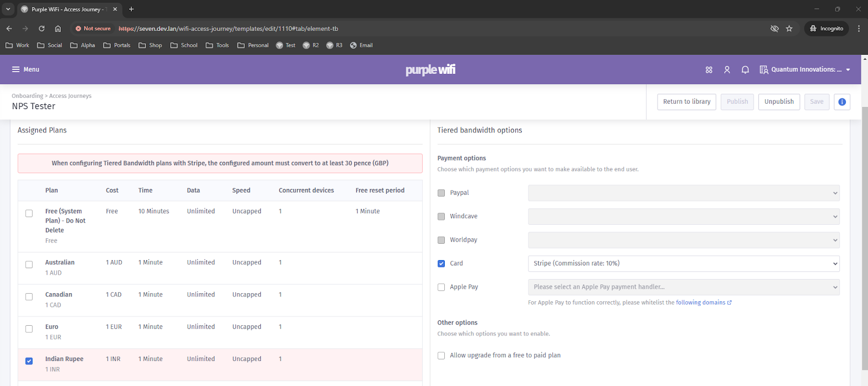
Task: Open the Tools bookmarks folder
Action: 217,45
